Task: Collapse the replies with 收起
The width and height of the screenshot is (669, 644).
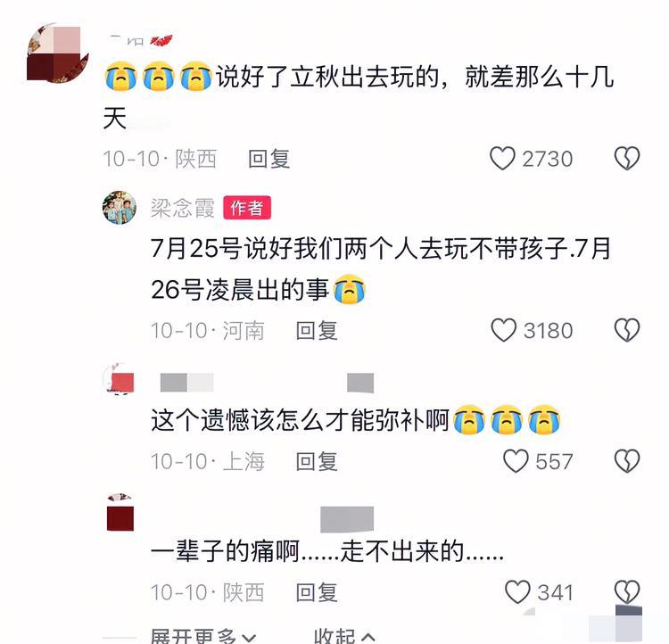Action: tap(344, 636)
